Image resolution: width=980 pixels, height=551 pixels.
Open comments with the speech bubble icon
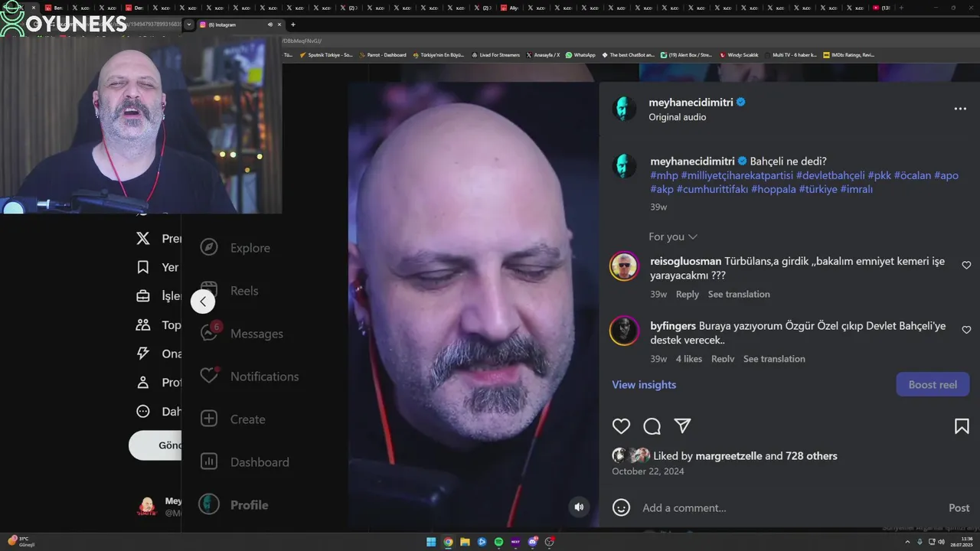(652, 426)
